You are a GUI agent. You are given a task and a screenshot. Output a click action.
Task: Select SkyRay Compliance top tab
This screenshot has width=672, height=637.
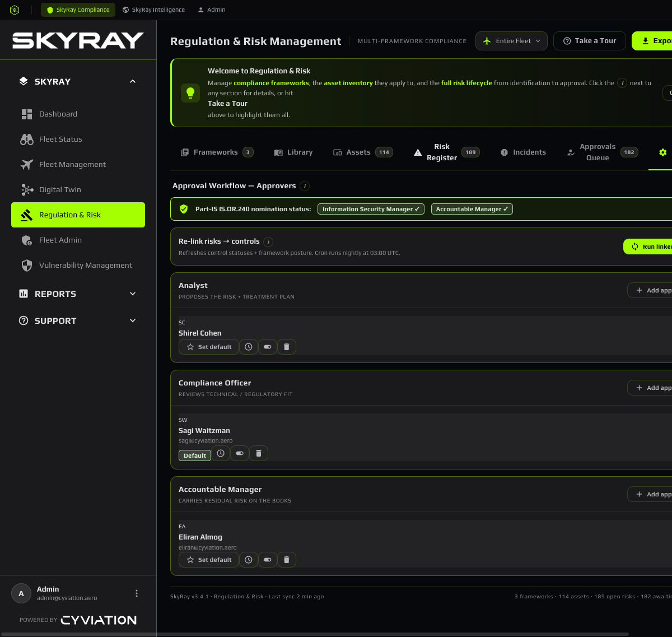coord(78,10)
